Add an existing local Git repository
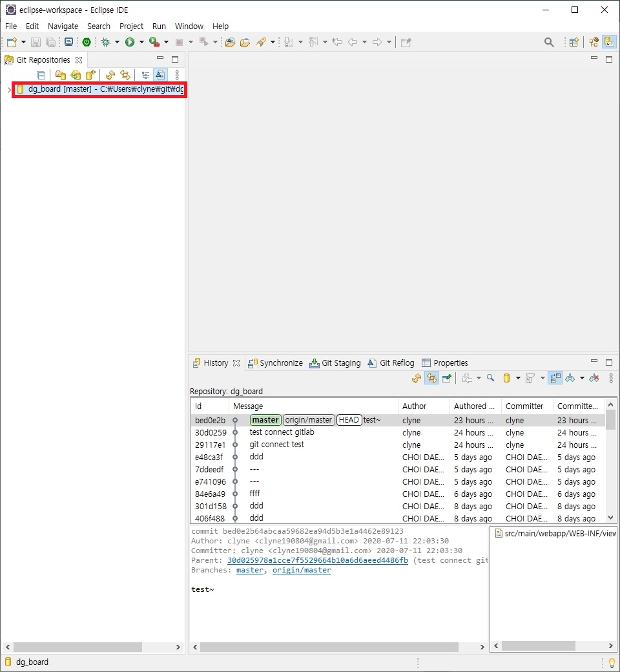Image resolution: width=620 pixels, height=672 pixels. point(61,76)
